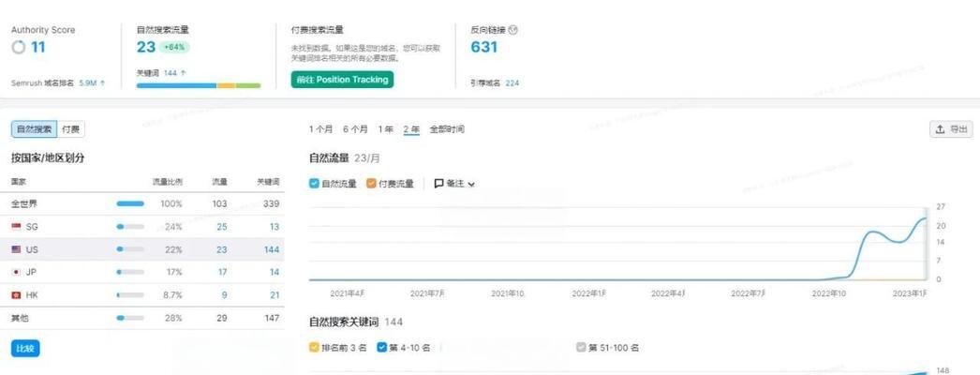Click the SG traffic share bar
The image size is (980, 375).
pos(130,227)
